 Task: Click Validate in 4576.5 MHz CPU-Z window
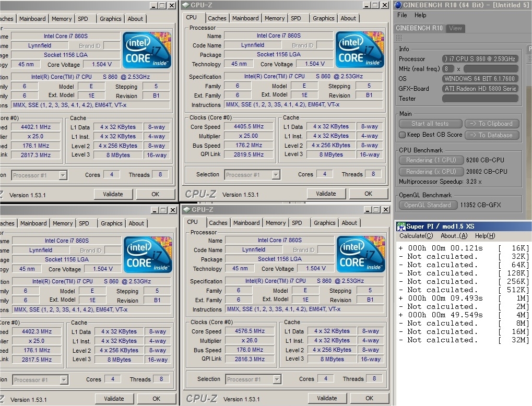pos(327,398)
